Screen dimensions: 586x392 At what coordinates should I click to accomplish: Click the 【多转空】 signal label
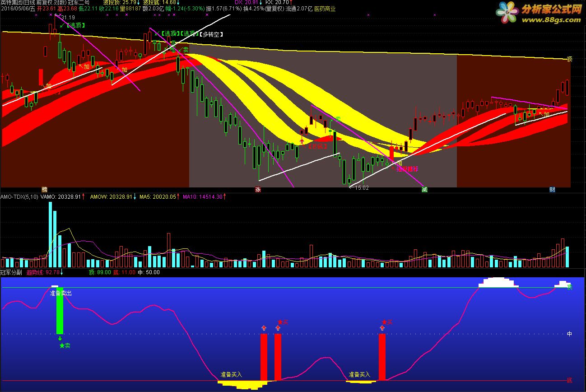coord(211,34)
